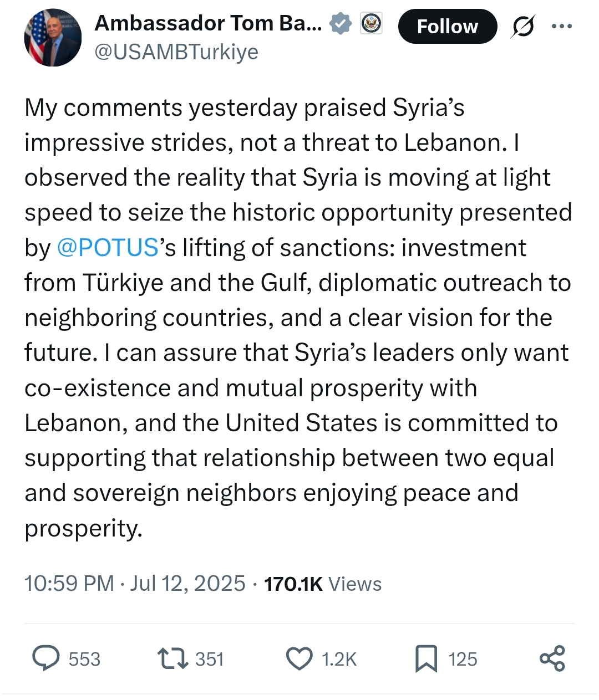Screen dimensions: 599x700
Task: Open the three-dot more options menu
Action: click(x=562, y=26)
